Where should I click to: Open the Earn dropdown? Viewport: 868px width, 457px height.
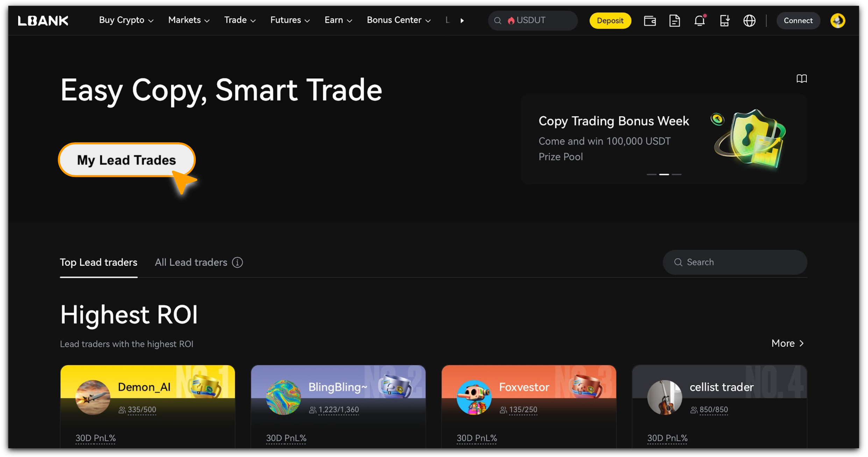tap(338, 20)
